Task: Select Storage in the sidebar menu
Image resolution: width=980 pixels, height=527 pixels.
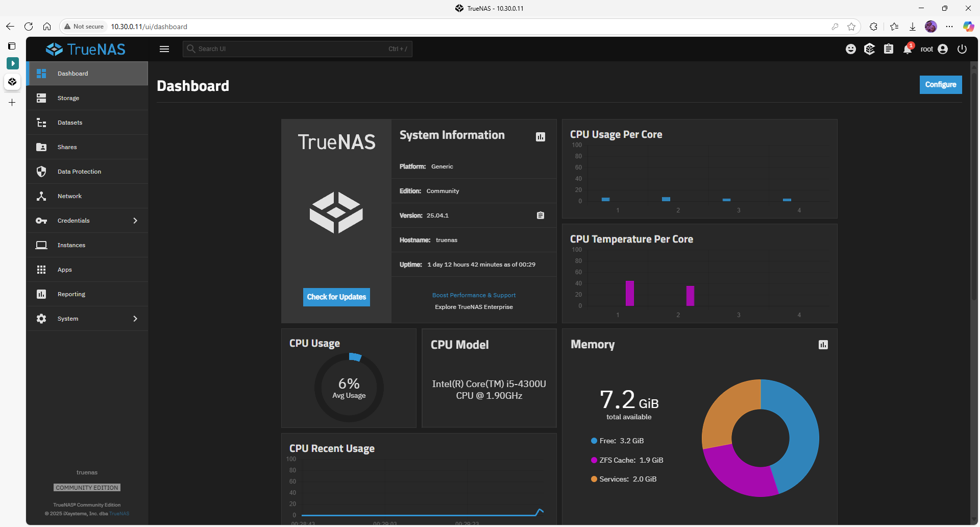Action: pyautogui.click(x=87, y=98)
